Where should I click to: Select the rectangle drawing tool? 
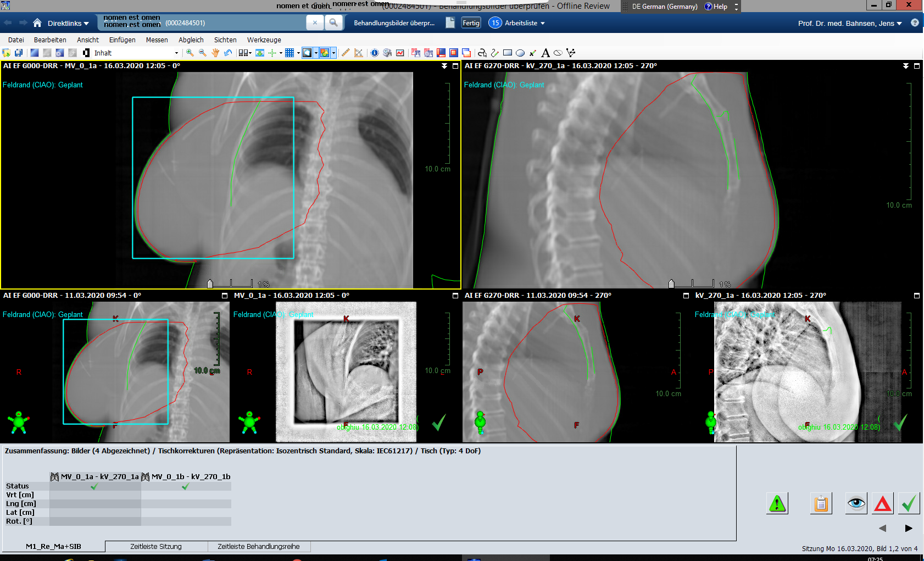(507, 53)
